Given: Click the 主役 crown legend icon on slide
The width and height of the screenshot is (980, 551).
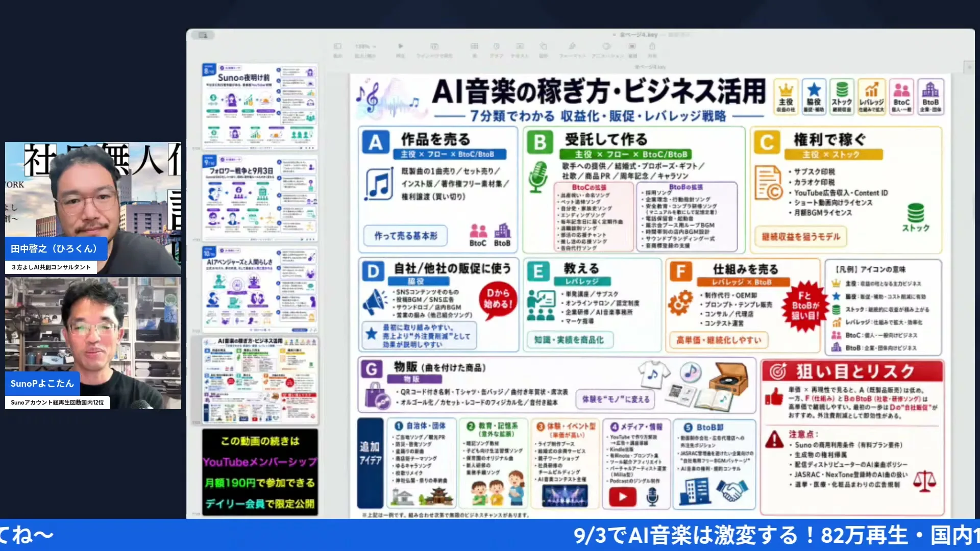Looking at the screenshot, I should point(786,96).
